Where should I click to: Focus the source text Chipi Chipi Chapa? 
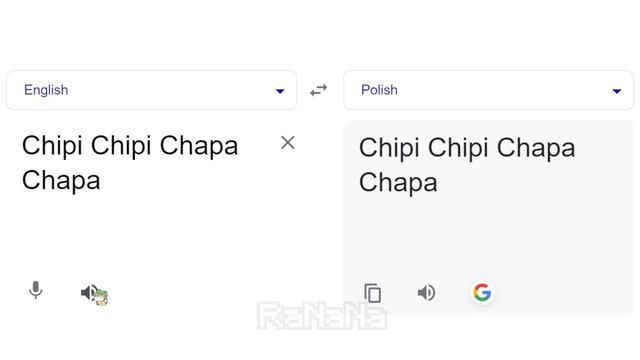click(x=130, y=146)
